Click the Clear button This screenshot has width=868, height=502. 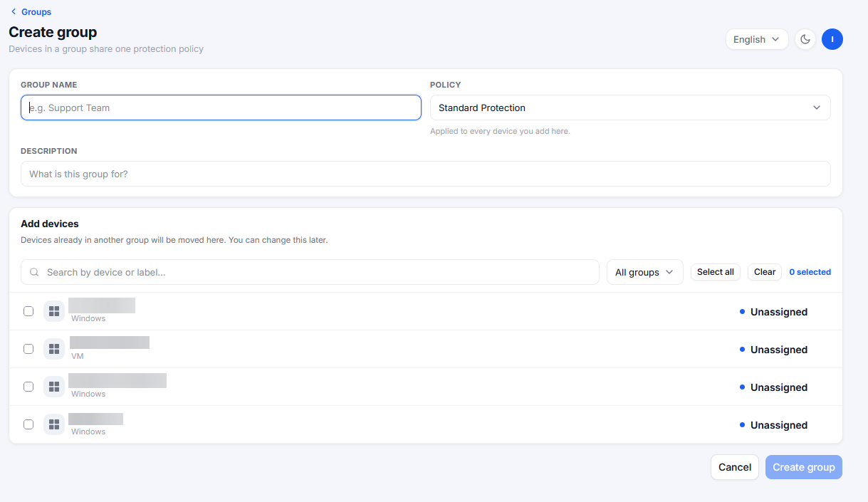click(x=765, y=272)
